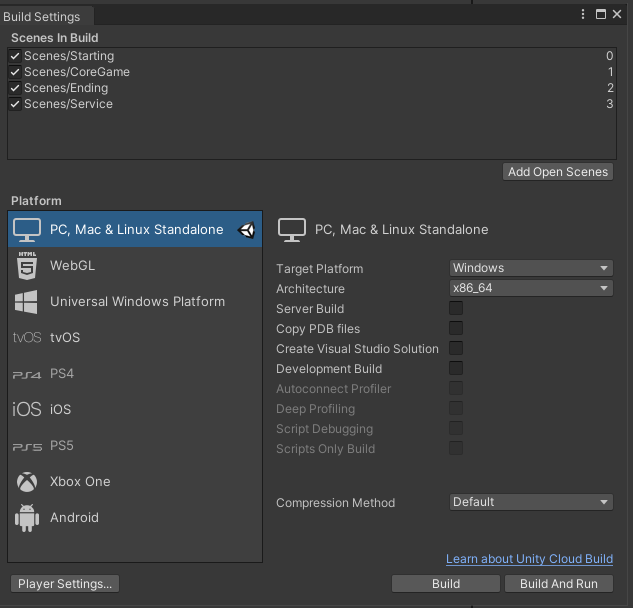Viewport: 633px width, 608px height.
Task: Enable the Copy PDB files checkbox
Action: 456,328
